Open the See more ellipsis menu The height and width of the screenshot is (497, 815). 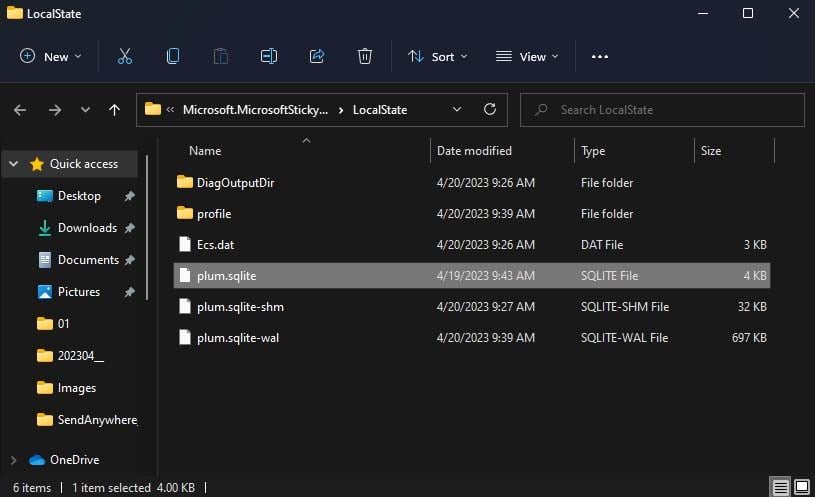pos(600,57)
